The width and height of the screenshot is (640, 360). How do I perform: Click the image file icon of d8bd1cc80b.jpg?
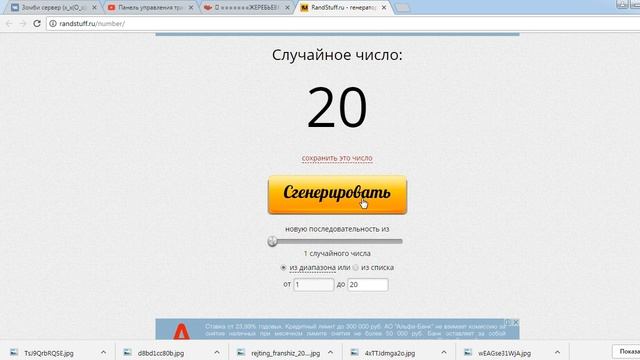tap(127, 352)
